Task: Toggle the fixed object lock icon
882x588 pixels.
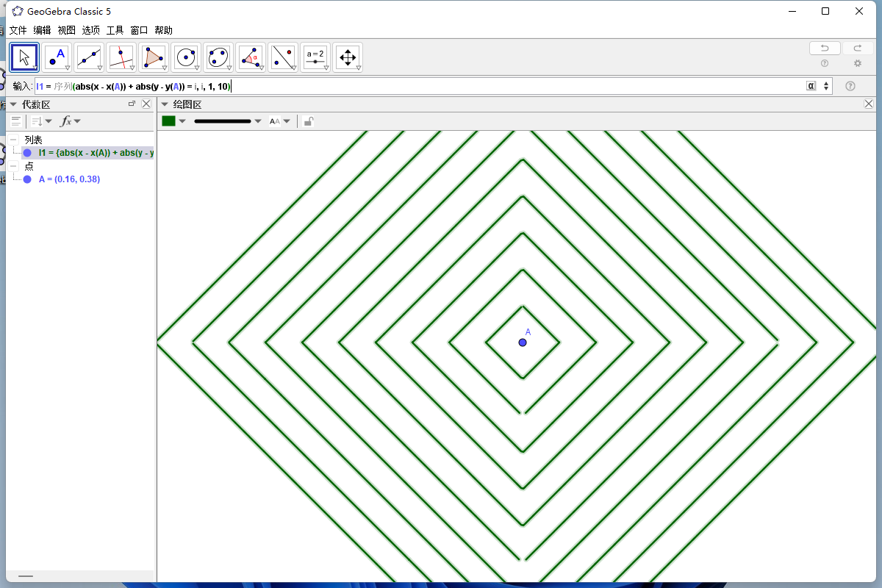Action: (x=308, y=121)
